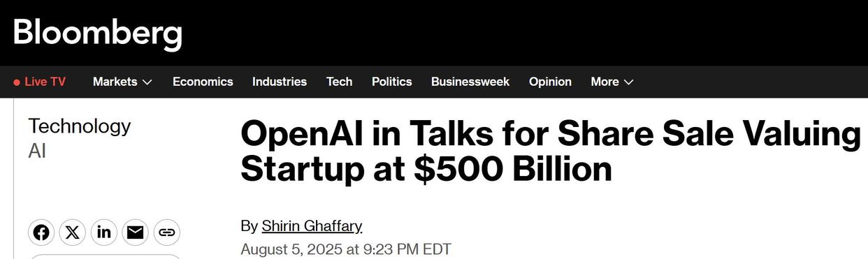Open the Industries section

pyautogui.click(x=280, y=82)
